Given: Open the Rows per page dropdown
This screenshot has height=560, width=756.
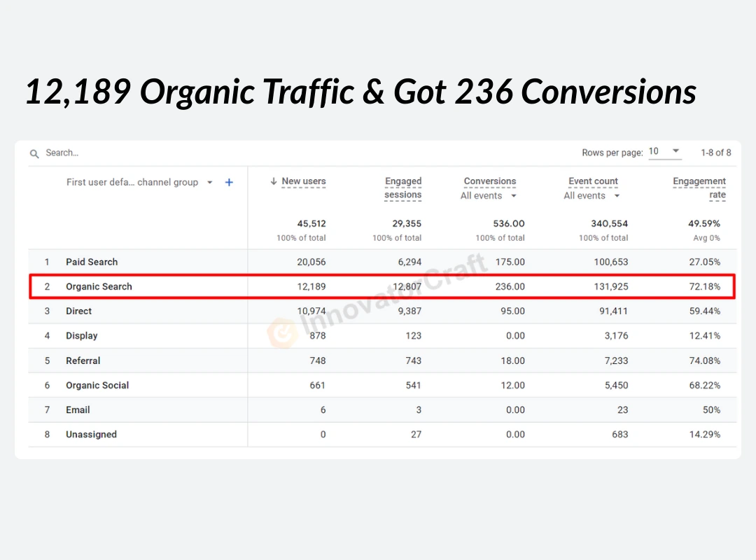Looking at the screenshot, I should click(664, 152).
